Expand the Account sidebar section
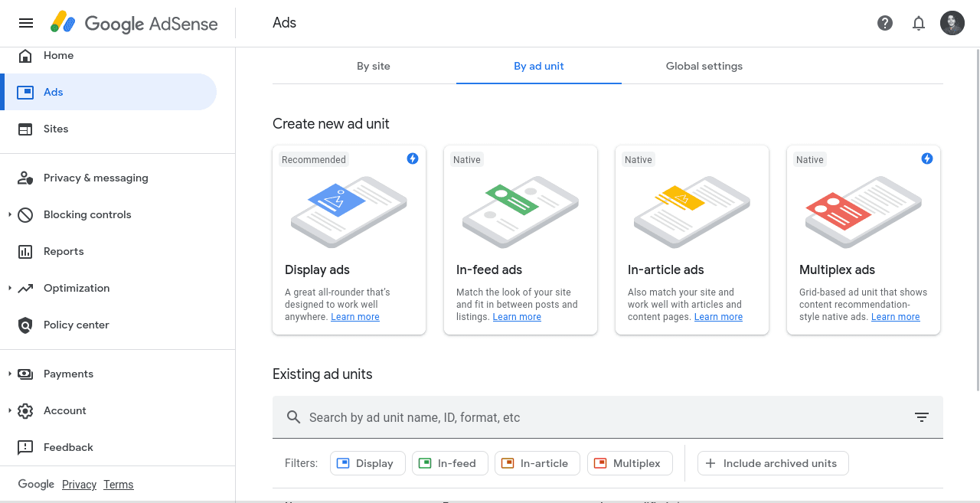The width and height of the screenshot is (980, 503). coord(65,410)
